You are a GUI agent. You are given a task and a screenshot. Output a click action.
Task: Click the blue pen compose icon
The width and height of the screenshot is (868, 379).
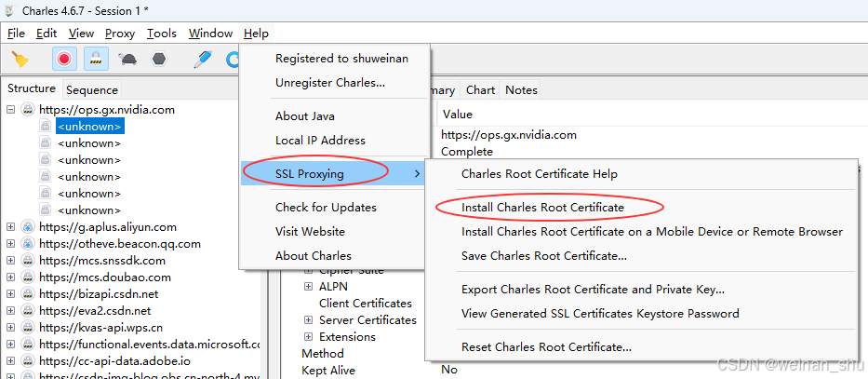click(x=203, y=59)
